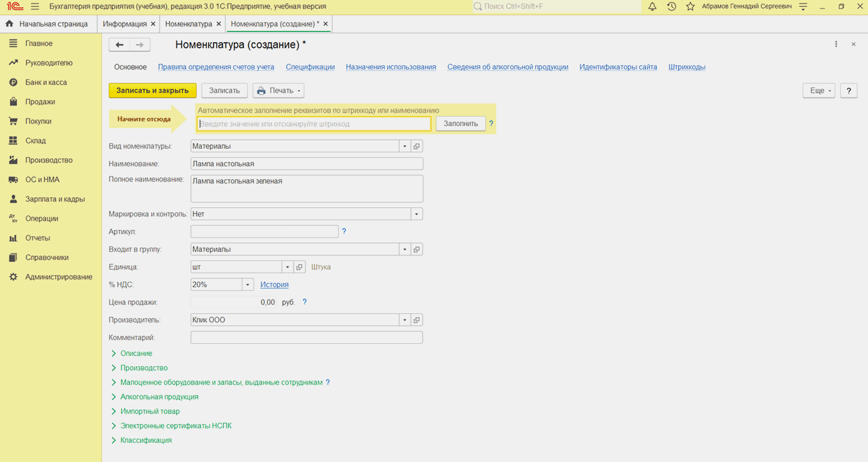Open the notifications bell icon
868x462 pixels.
(652, 7)
